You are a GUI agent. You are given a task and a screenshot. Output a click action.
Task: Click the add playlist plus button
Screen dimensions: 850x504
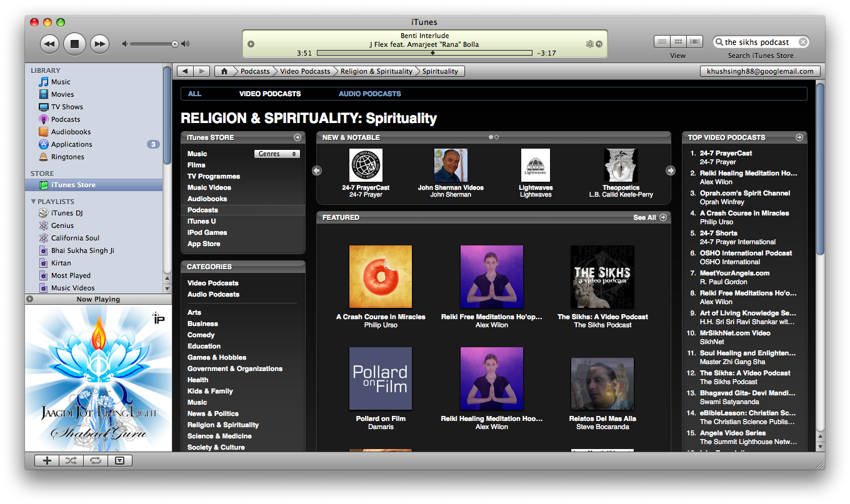47,461
